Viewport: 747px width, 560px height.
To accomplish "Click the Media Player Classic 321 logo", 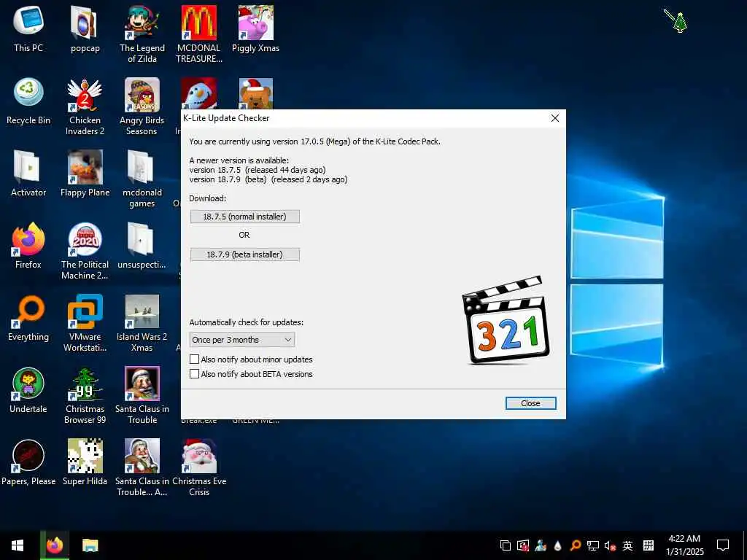I will (x=505, y=321).
